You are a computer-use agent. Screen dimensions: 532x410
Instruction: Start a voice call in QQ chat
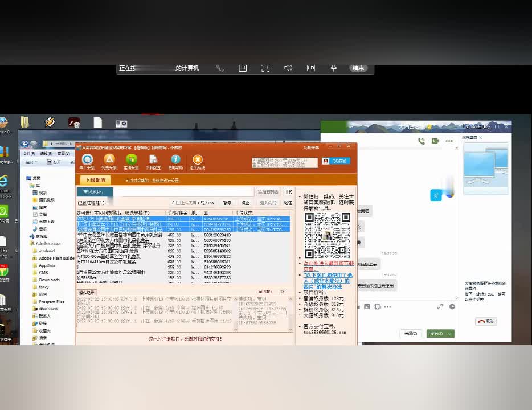pyautogui.click(x=421, y=141)
